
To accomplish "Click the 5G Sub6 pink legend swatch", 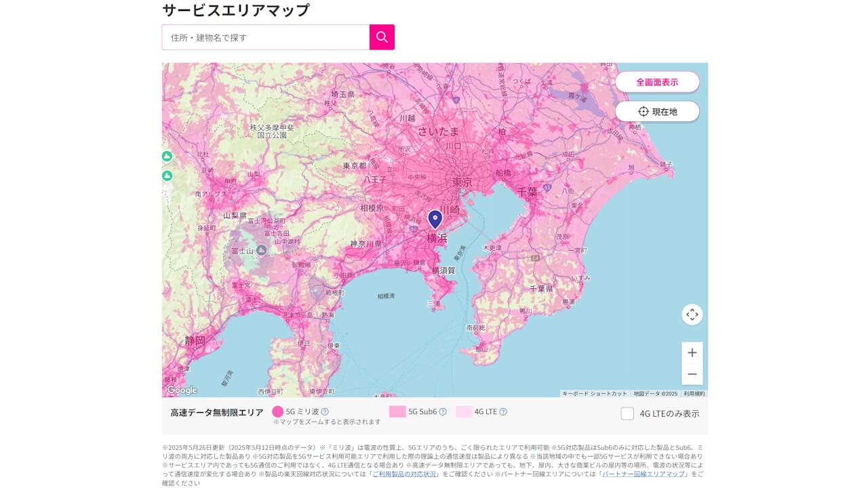I will (x=397, y=411).
